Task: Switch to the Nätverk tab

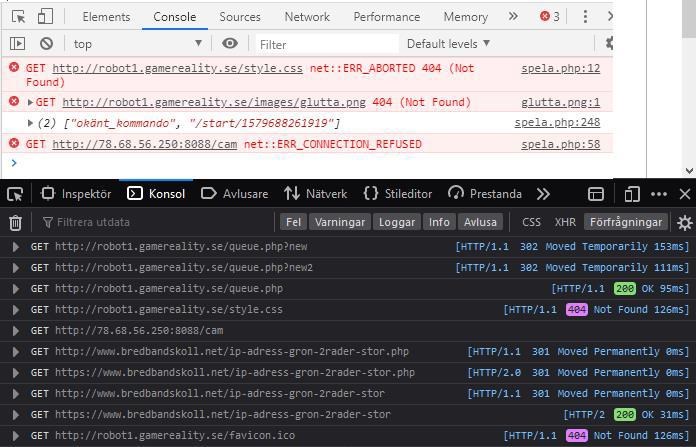Action: pyautogui.click(x=315, y=193)
